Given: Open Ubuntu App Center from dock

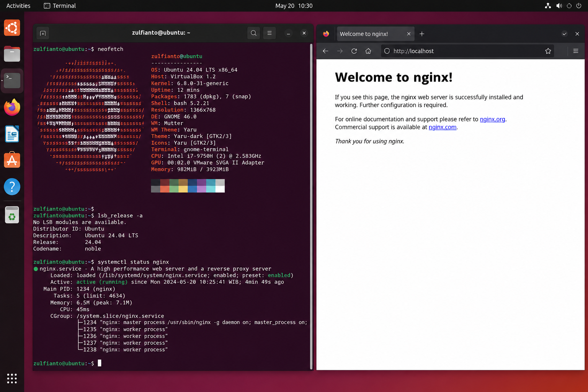Looking at the screenshot, I should [x=12, y=160].
